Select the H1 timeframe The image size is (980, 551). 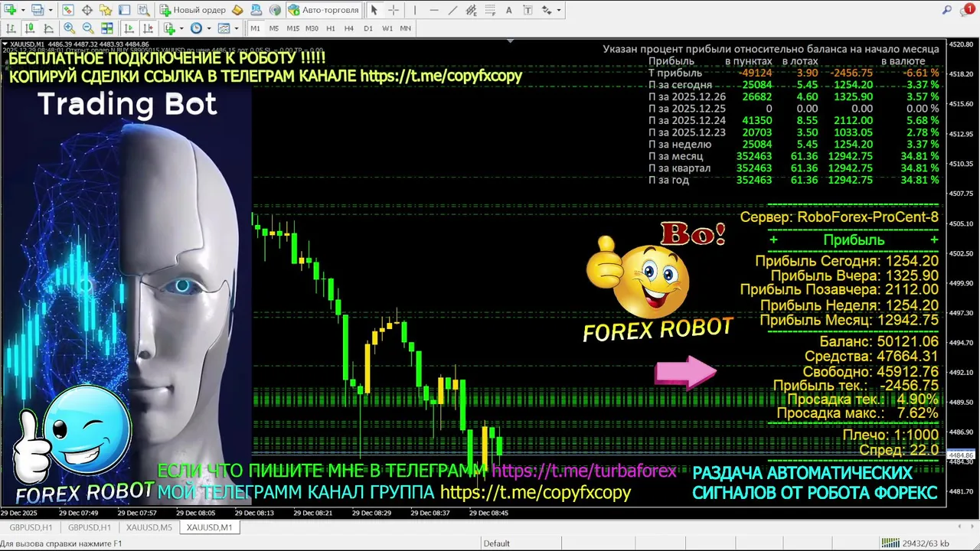[331, 28]
